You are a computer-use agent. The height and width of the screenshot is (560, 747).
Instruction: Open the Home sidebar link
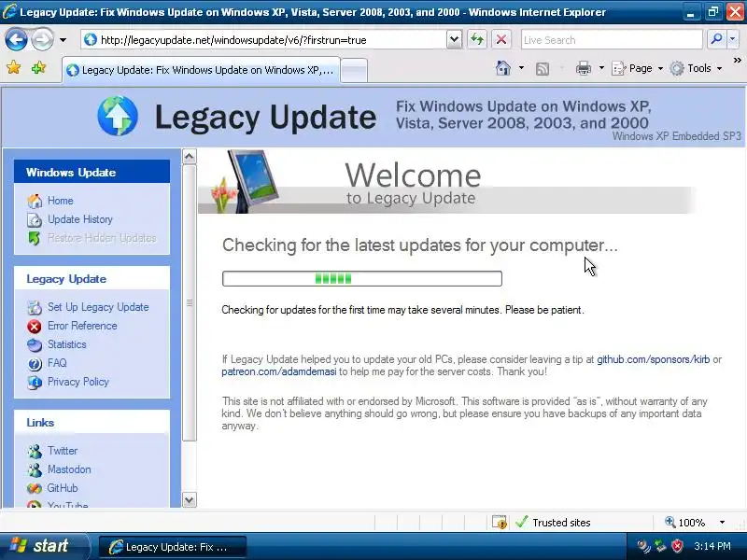point(60,201)
